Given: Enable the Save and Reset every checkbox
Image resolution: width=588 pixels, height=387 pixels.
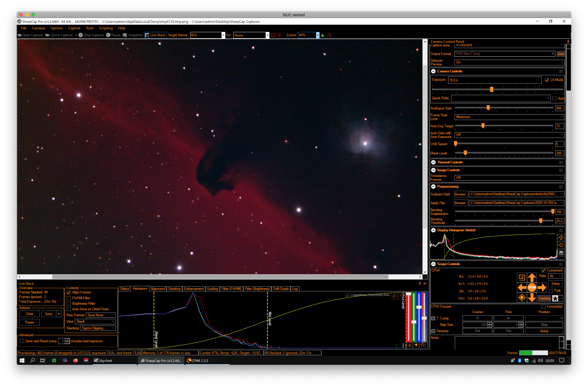Looking at the screenshot, I should pos(22,341).
